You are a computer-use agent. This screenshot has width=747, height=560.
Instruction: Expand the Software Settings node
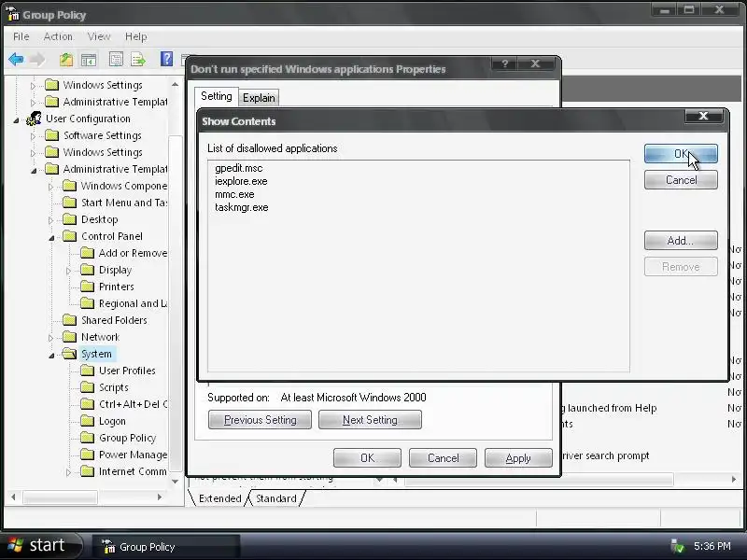click(x=33, y=136)
